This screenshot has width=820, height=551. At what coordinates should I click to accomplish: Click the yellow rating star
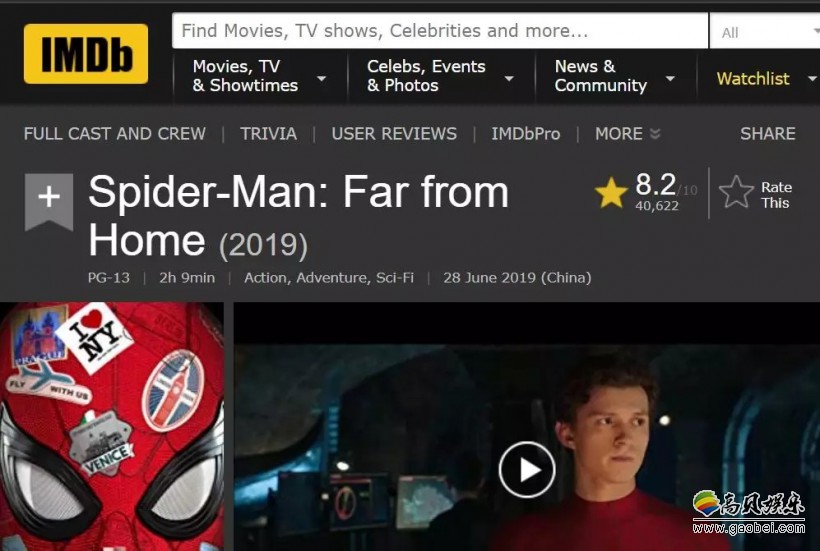(x=611, y=192)
